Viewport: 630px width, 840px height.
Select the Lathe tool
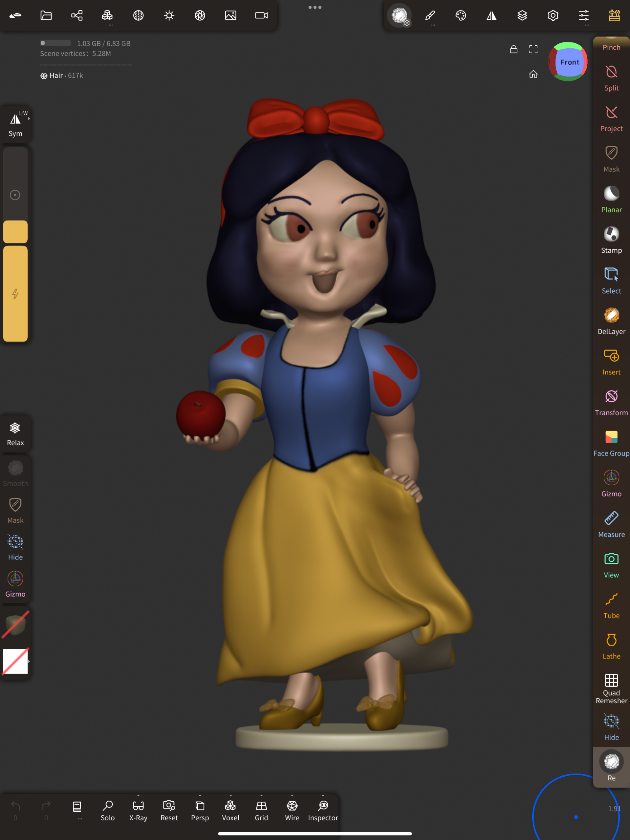611,646
